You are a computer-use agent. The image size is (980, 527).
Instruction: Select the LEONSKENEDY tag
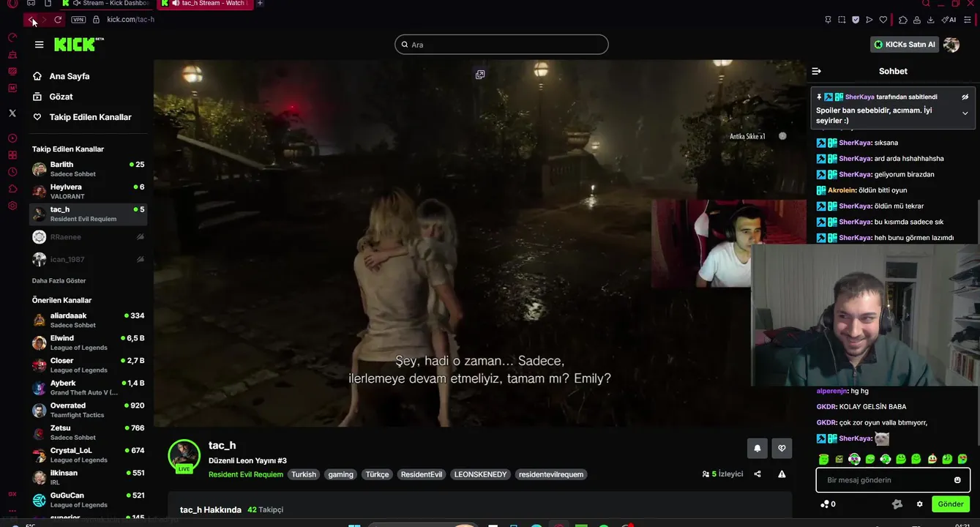point(480,474)
